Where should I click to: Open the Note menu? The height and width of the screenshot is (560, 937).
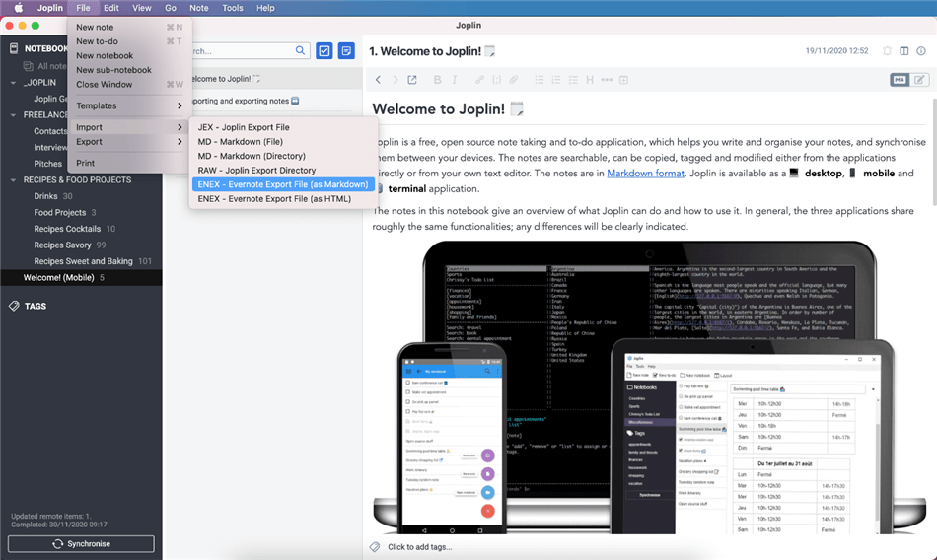coord(199,8)
